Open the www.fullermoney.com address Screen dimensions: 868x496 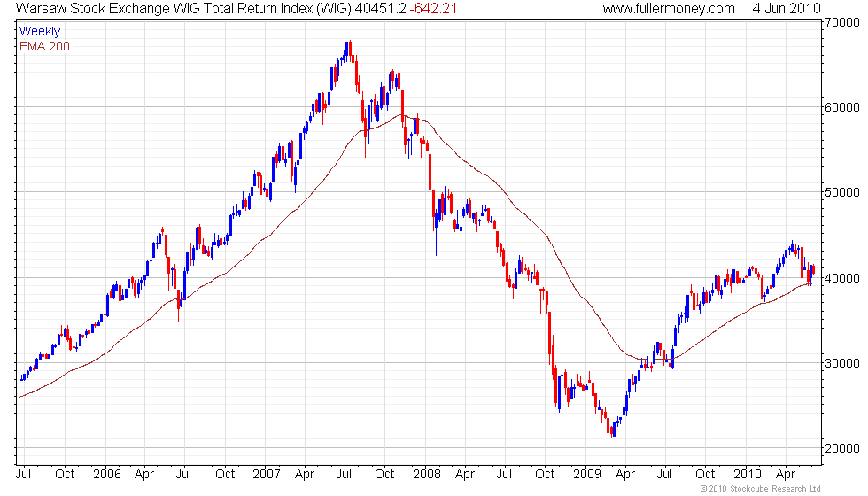click(x=669, y=8)
